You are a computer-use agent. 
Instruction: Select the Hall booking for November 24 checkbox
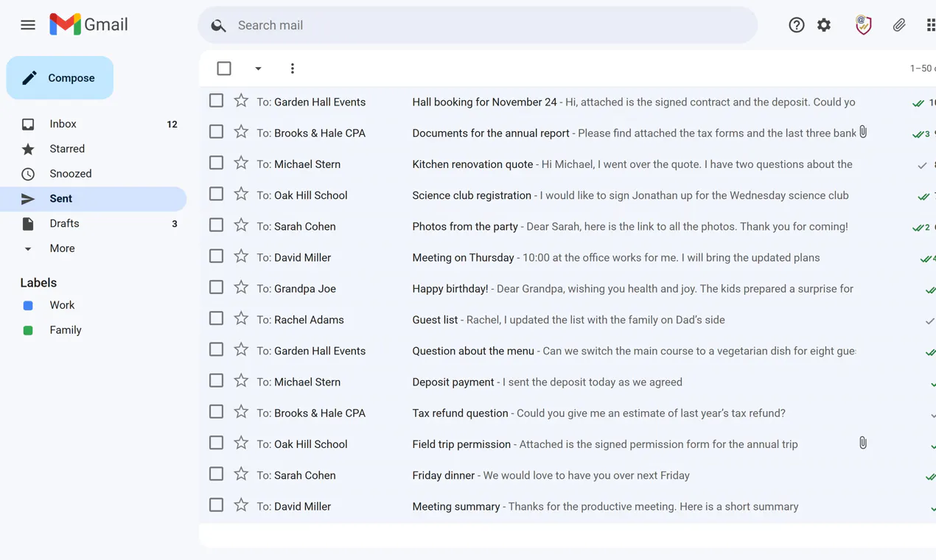click(x=216, y=101)
